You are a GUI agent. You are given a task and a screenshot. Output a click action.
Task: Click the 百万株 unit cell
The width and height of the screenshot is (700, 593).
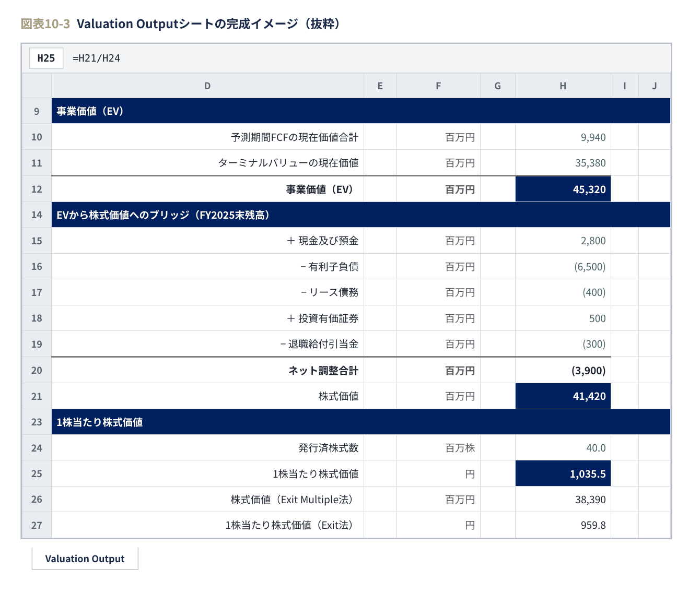click(438, 448)
